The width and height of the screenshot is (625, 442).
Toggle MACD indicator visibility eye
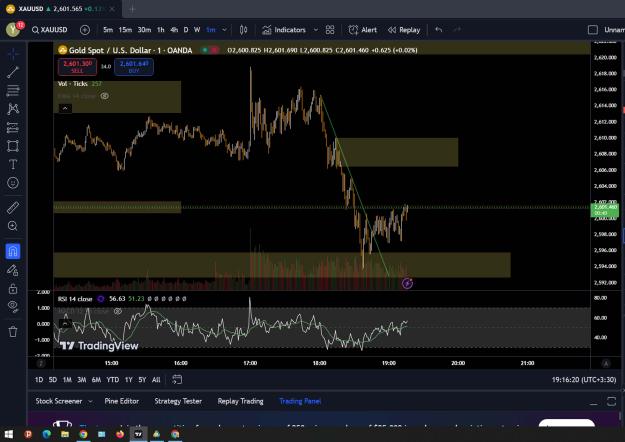pos(118,311)
